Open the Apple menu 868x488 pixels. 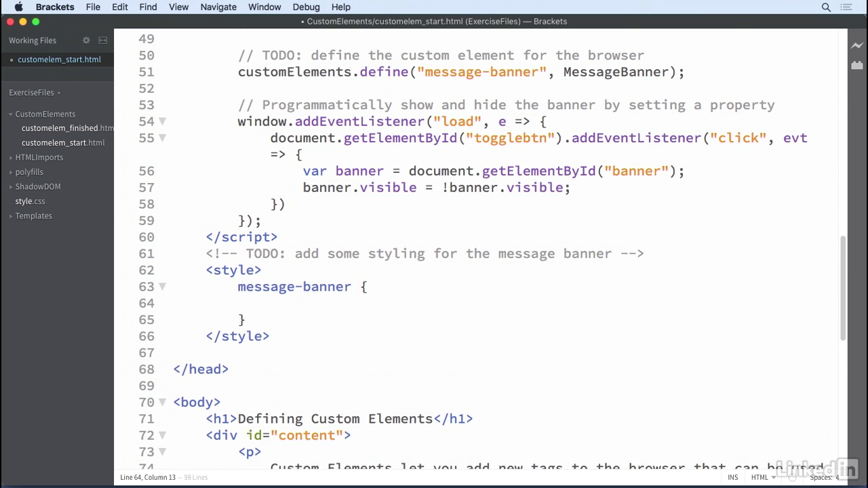coord(18,7)
